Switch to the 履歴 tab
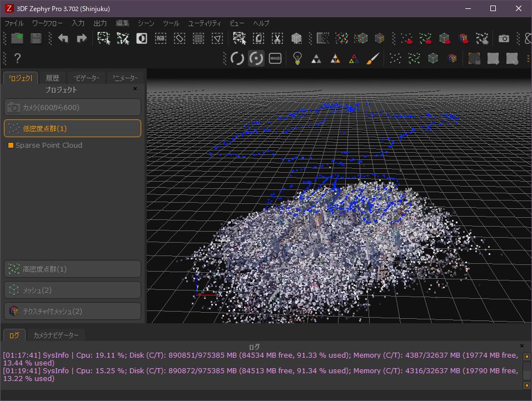532x401 pixels. point(53,78)
